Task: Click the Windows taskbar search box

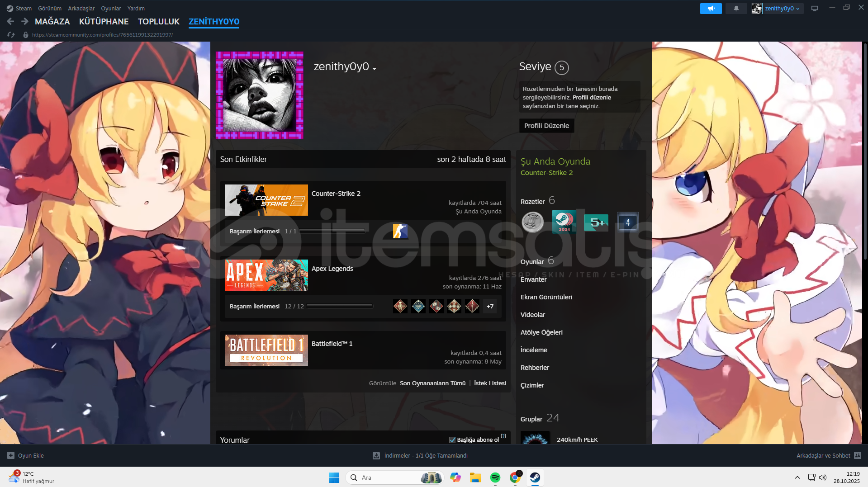Action: point(395,478)
